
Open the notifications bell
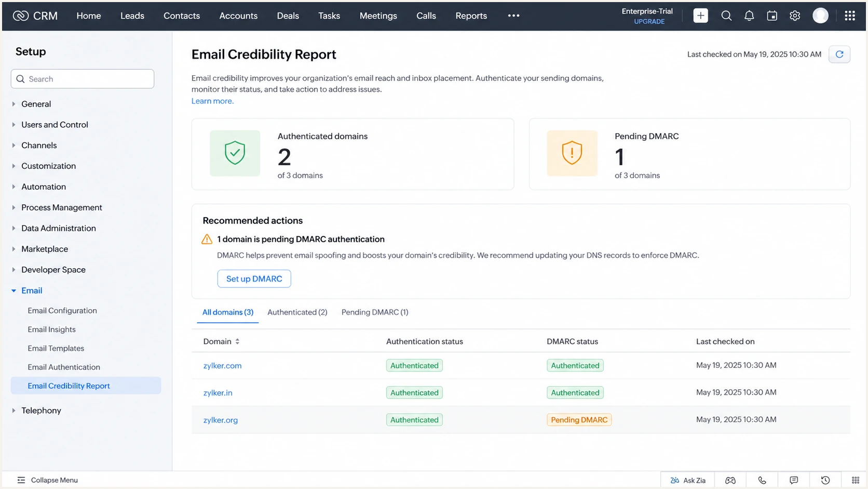pyautogui.click(x=749, y=16)
